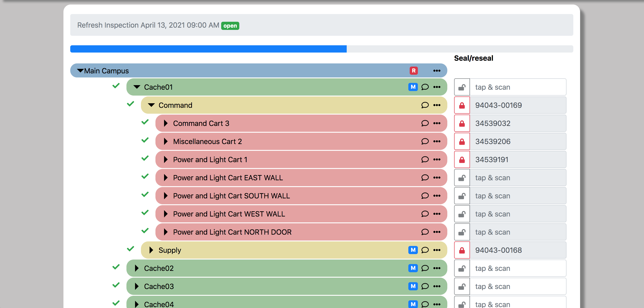Image resolution: width=644 pixels, height=308 pixels.
Task: Open the three-dot menu for Power and Light Cart EAST WALL
Action: pos(437,178)
